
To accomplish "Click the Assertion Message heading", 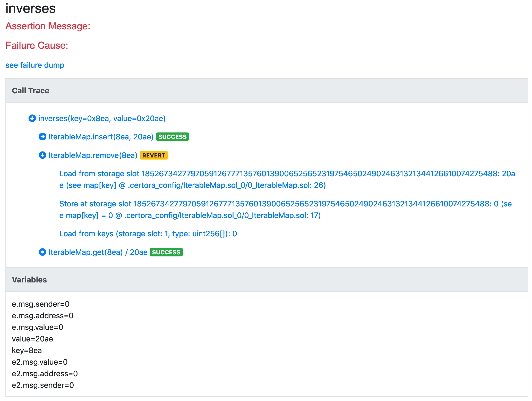I will [x=48, y=26].
